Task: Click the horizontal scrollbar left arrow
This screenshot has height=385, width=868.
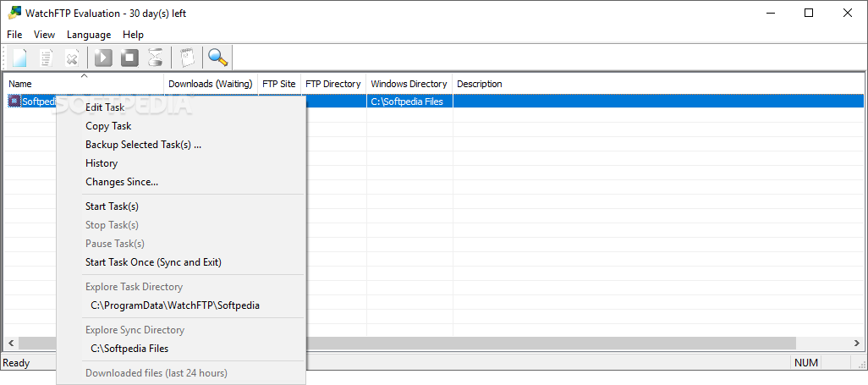Action: coord(11,344)
